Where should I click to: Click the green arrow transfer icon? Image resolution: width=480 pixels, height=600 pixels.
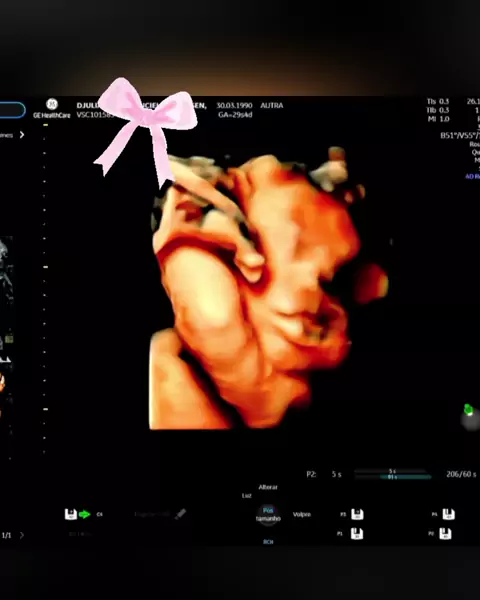(x=85, y=514)
